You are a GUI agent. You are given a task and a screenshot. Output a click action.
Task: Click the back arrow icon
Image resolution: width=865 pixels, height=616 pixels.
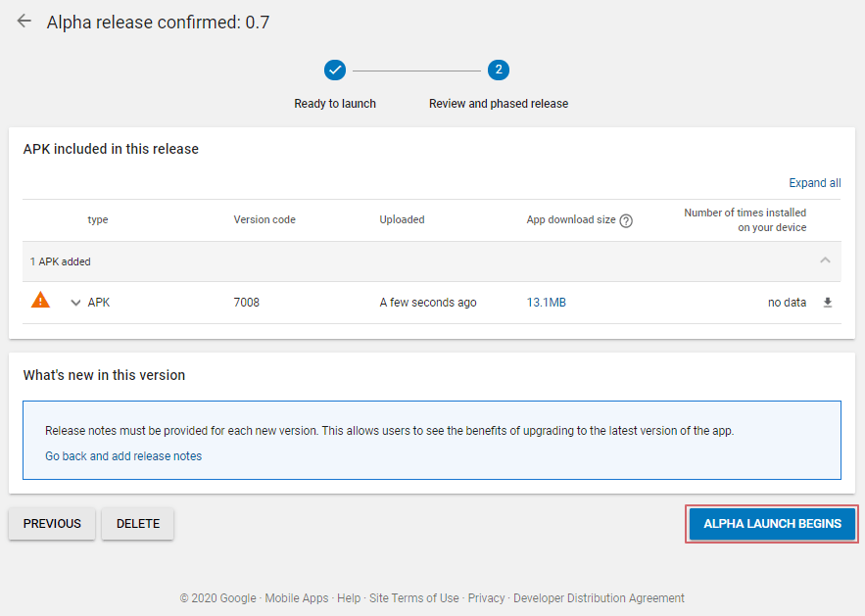pyautogui.click(x=24, y=22)
